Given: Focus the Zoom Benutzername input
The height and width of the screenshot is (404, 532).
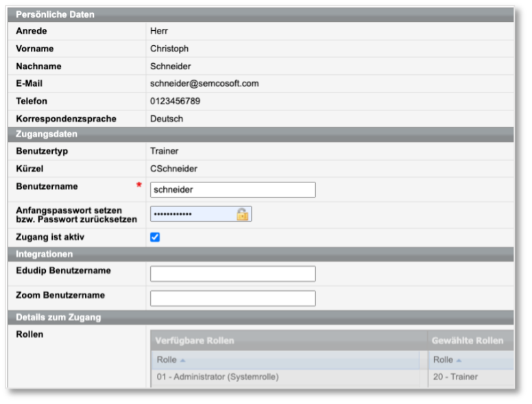Looking at the screenshot, I should point(232,298).
